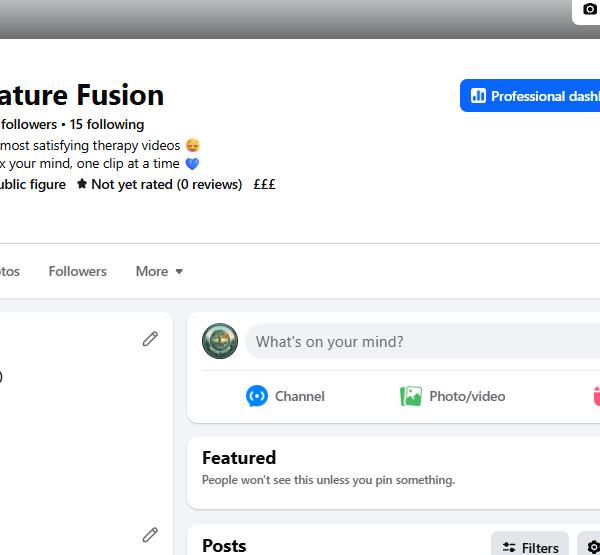
Task: Edit intro with the upper pencil icon
Action: tap(150, 339)
